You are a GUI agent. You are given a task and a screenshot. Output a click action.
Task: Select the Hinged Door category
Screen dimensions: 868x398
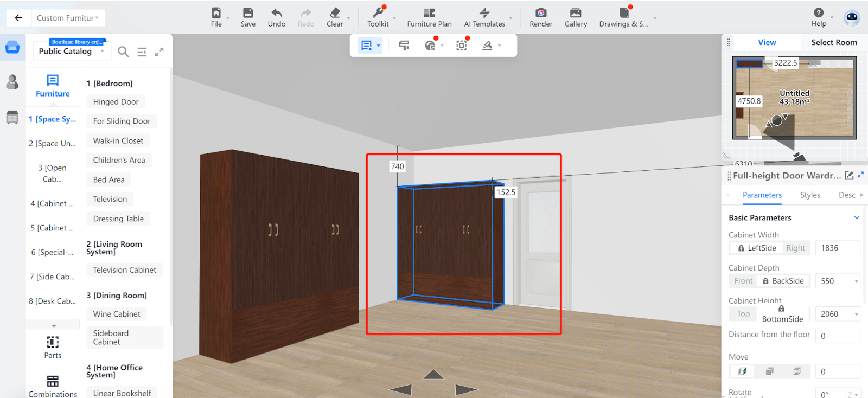pos(116,102)
